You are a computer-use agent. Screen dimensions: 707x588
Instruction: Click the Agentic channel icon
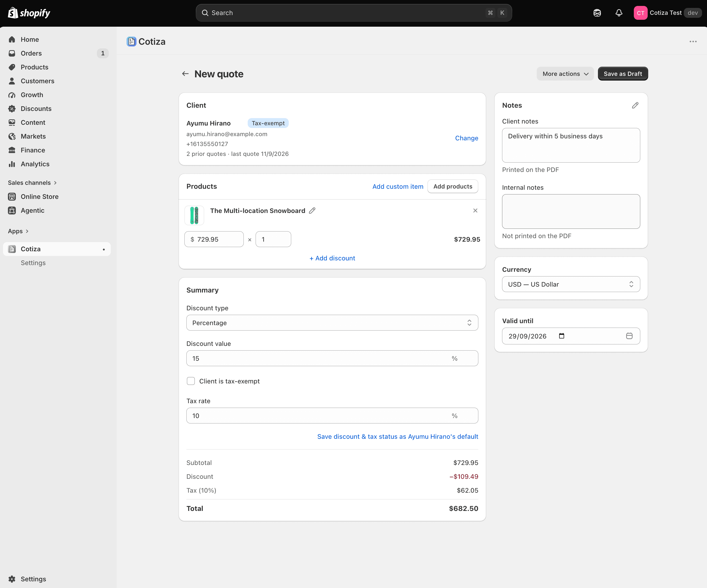(x=12, y=210)
